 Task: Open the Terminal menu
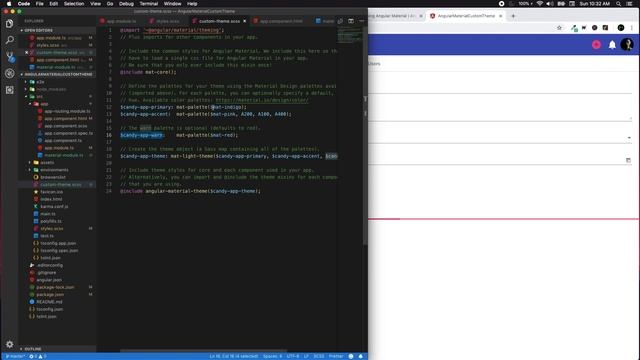(x=149, y=4)
